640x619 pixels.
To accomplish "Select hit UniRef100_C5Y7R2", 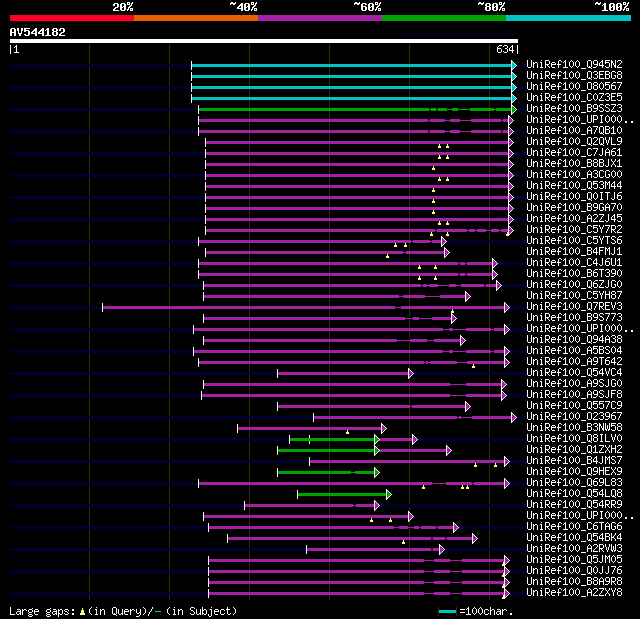I will point(574,230).
